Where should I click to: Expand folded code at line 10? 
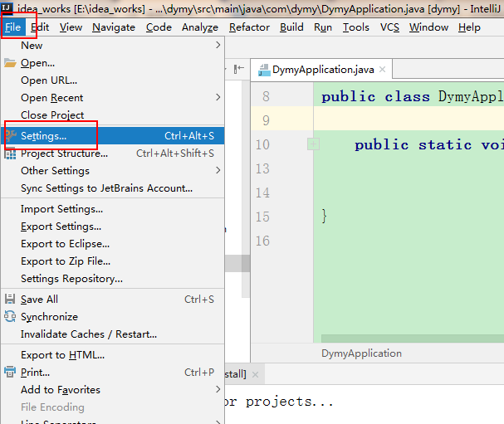click(x=313, y=144)
